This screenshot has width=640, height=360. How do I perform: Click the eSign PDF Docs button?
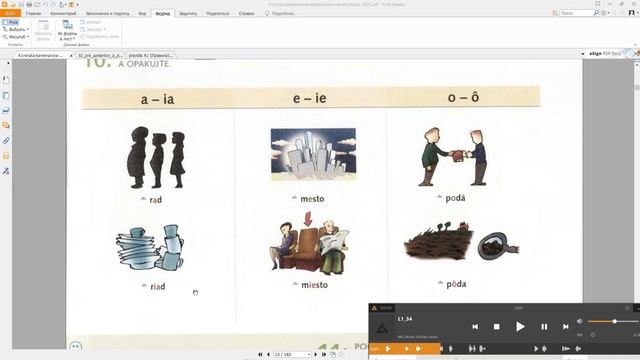coord(605,53)
